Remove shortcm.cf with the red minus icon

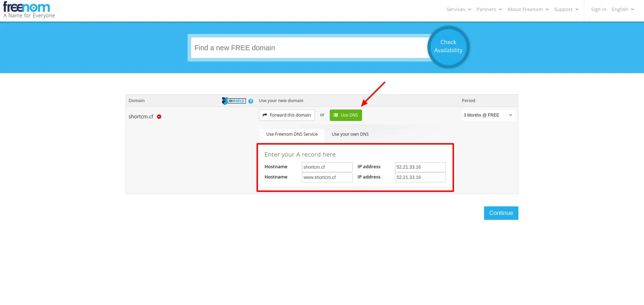(159, 117)
